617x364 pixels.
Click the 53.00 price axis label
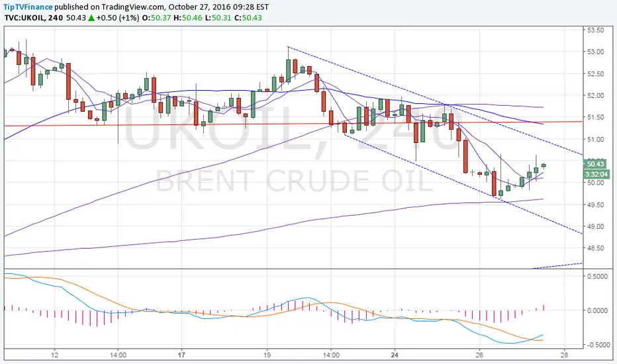coord(595,52)
